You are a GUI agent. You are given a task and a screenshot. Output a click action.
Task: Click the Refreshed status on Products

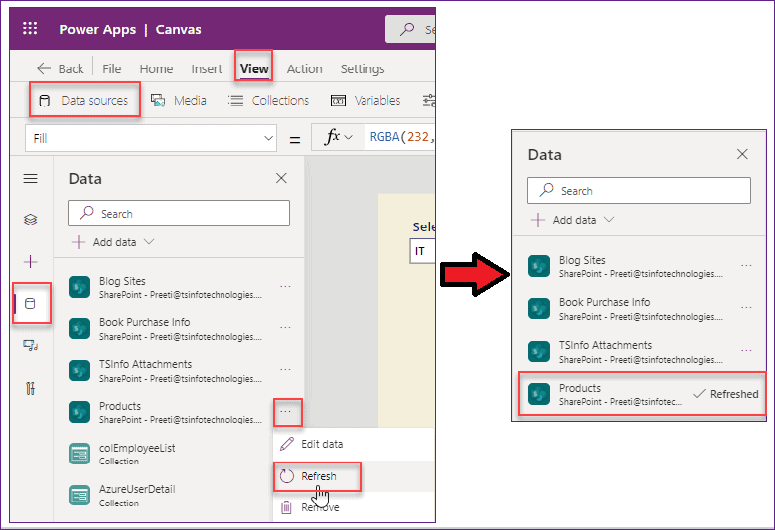726,394
